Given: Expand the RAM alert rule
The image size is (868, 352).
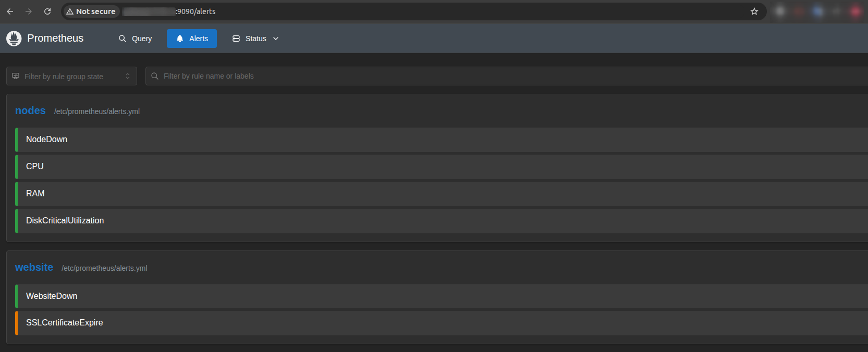Looking at the screenshot, I should [442, 194].
